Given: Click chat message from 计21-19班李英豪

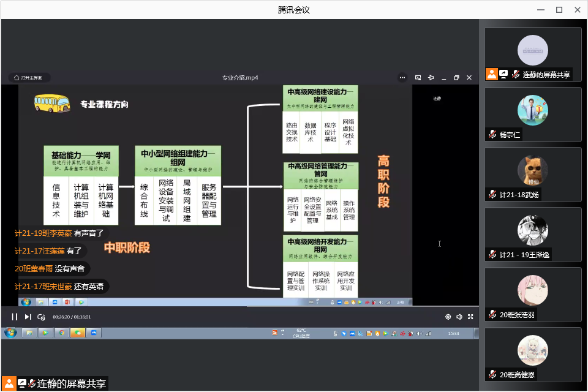Looking at the screenshot, I should (59, 233).
